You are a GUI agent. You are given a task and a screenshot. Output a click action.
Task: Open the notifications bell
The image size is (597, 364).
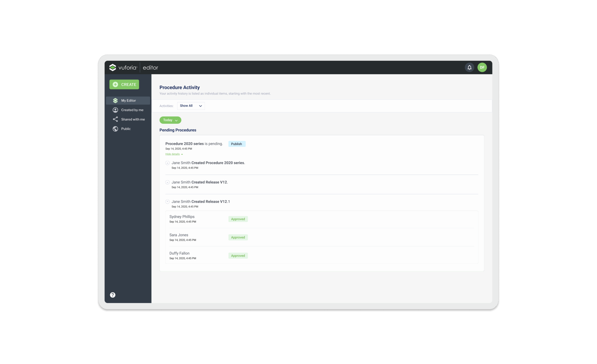point(469,67)
